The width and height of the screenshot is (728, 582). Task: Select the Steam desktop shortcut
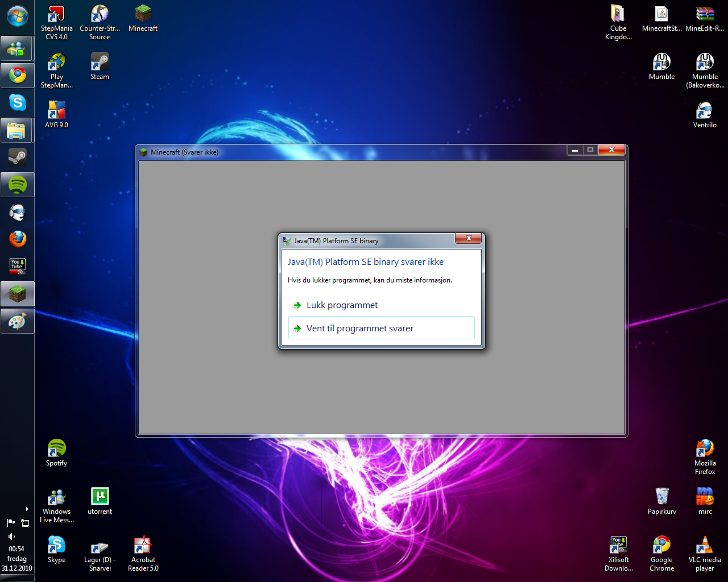click(x=100, y=66)
